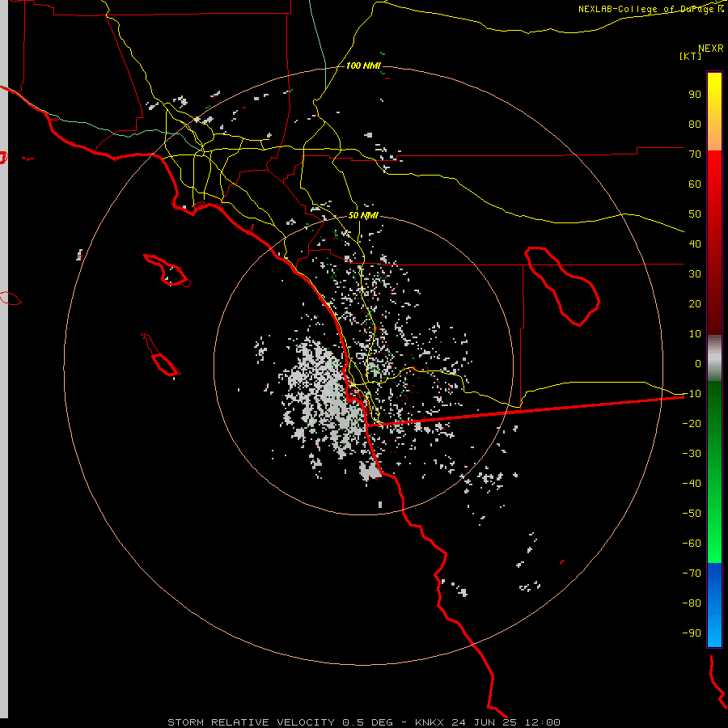Click the 100 NMI range ring label

coord(363,66)
